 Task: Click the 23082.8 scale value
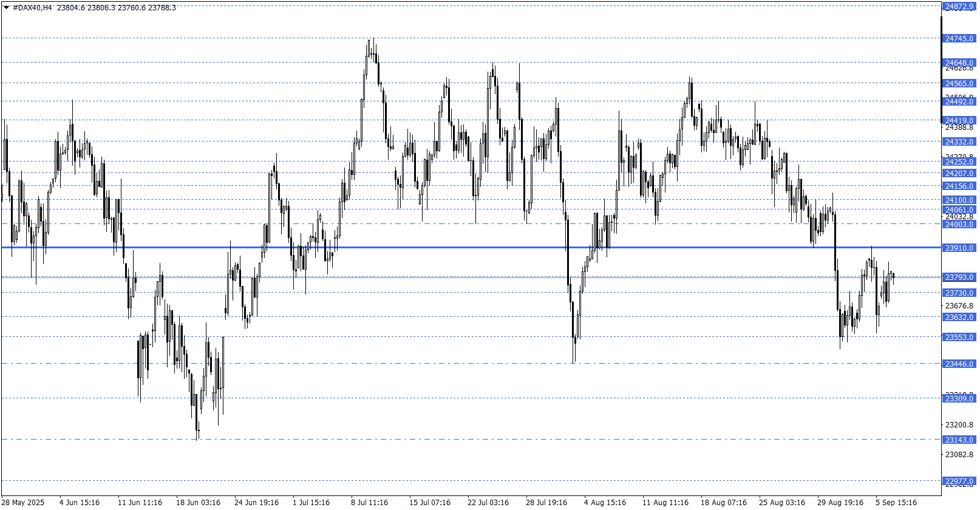[x=959, y=455]
